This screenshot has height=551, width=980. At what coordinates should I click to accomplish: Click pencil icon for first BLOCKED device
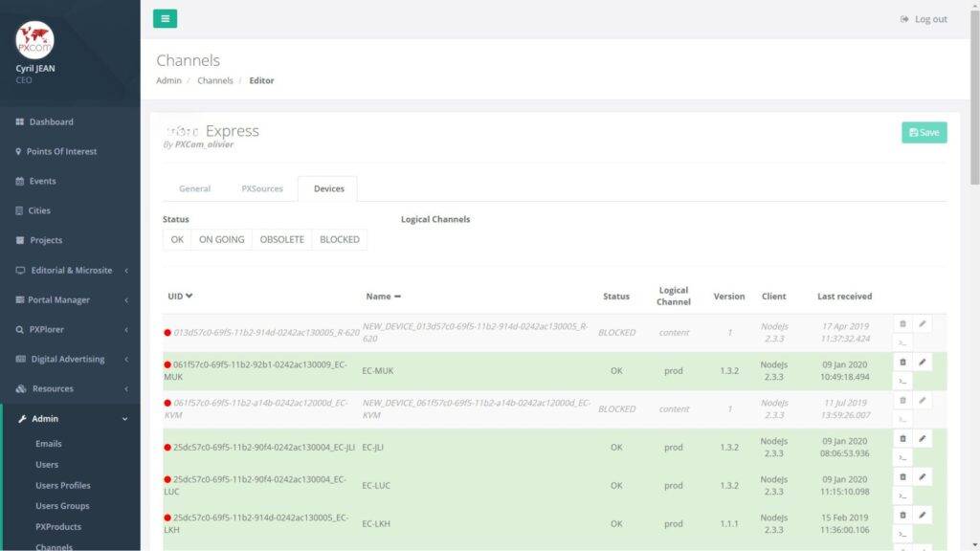coord(923,323)
